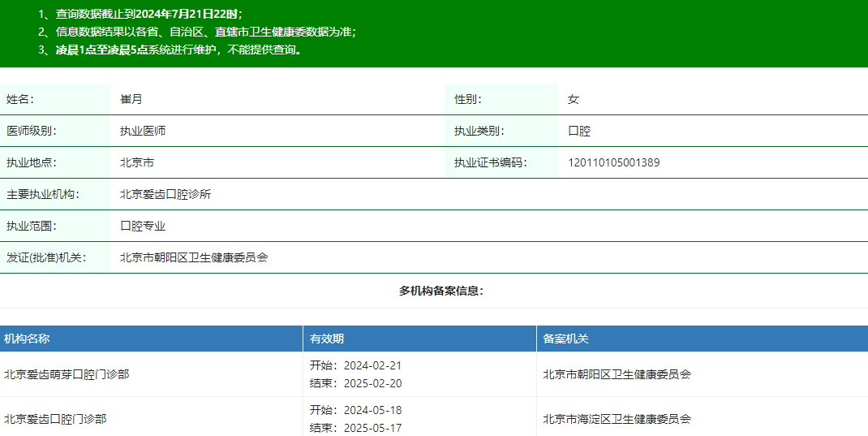Select the practice scope value 口腔专业
This screenshot has width=868, height=436.
143,226
